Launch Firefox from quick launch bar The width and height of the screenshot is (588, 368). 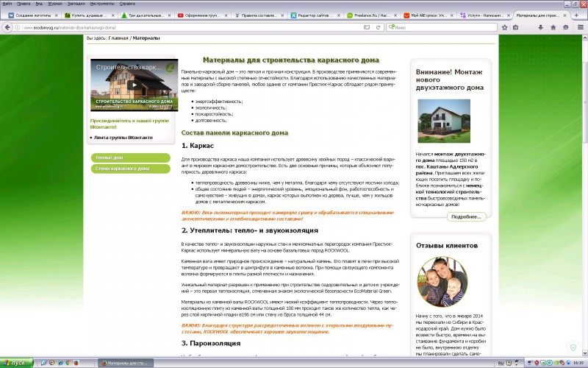point(76,363)
